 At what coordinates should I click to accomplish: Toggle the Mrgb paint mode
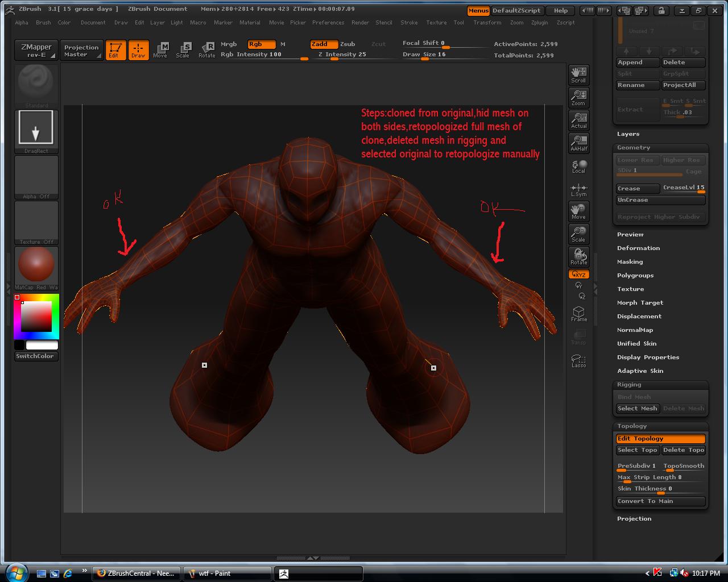229,44
